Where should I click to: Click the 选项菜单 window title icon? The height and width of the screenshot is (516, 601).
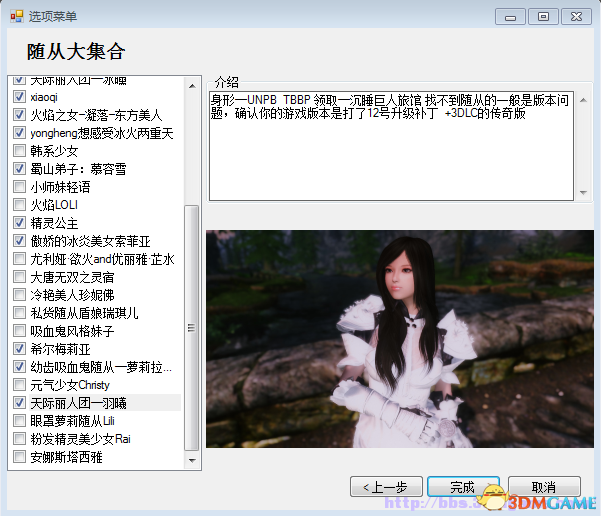17,16
